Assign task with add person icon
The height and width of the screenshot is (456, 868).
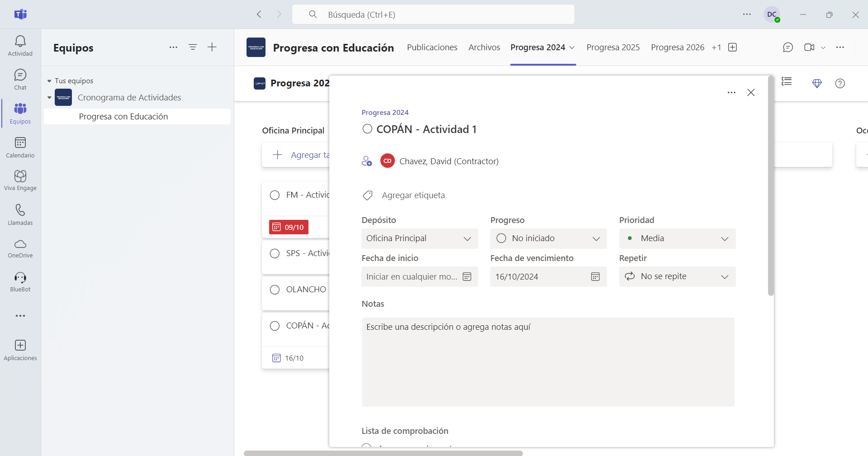[x=367, y=161]
